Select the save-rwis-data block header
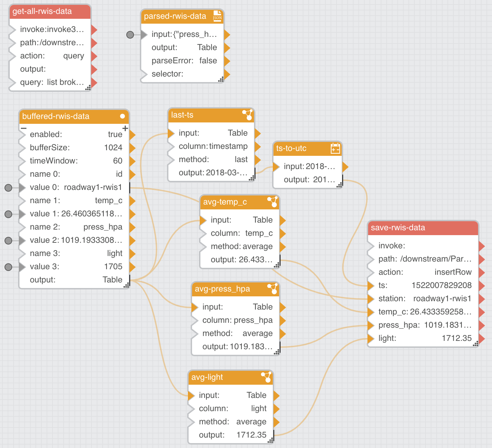Viewport: 492px width, 448px height. click(423, 228)
